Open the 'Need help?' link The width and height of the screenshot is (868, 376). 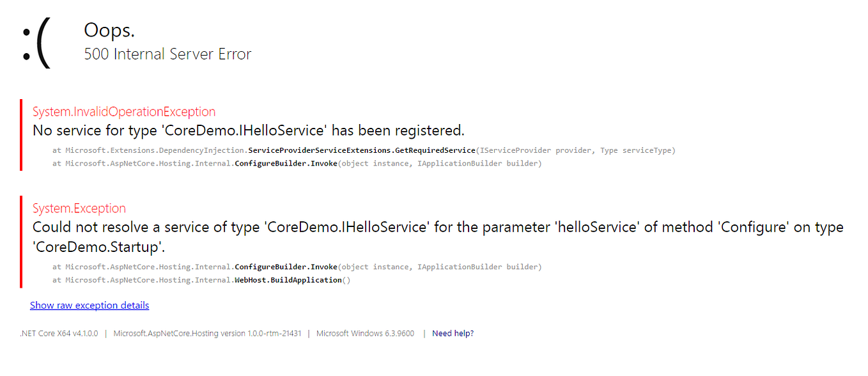click(453, 333)
